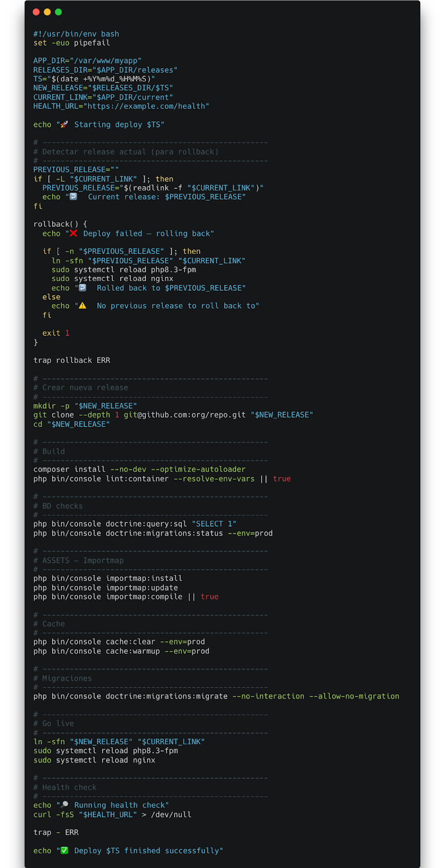Screen dimensions: 445x868
Task: Maximize the window with the green dot
Action: [x=58, y=12]
